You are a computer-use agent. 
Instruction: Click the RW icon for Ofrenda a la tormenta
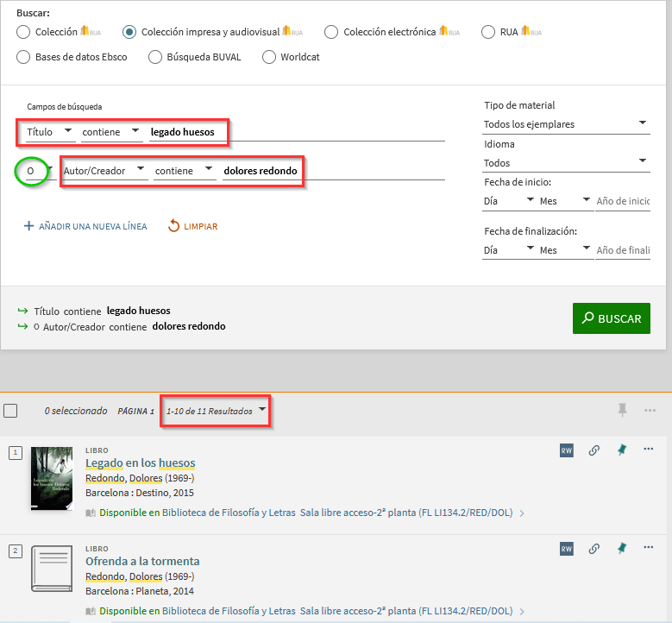pos(566,548)
